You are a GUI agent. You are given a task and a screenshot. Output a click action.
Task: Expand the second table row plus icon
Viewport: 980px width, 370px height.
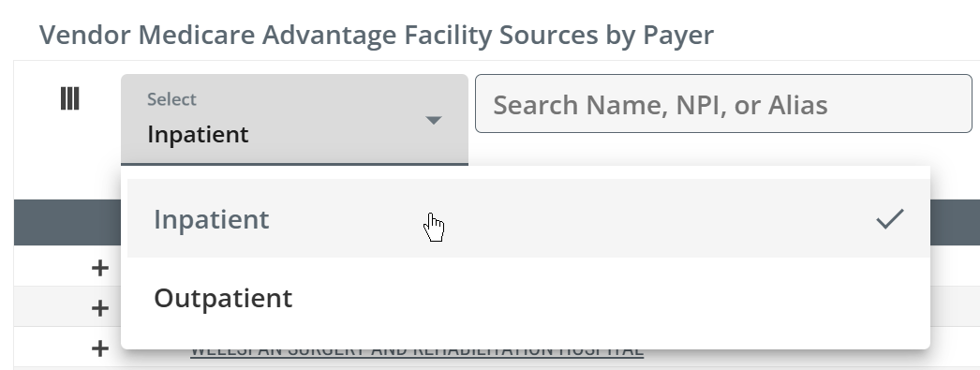coord(100,308)
